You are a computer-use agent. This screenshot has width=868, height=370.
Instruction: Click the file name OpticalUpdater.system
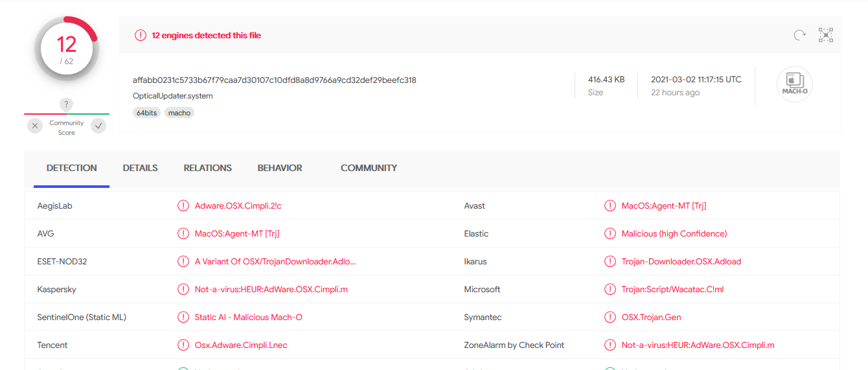coord(173,96)
